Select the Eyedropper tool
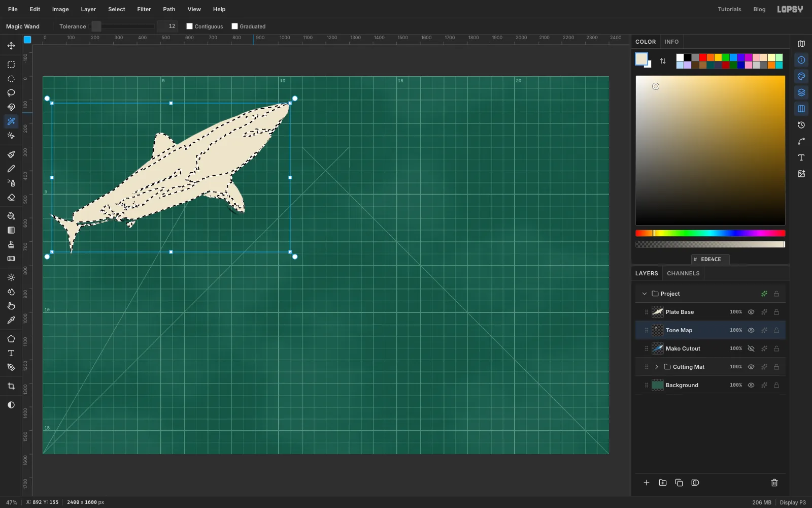 11,320
